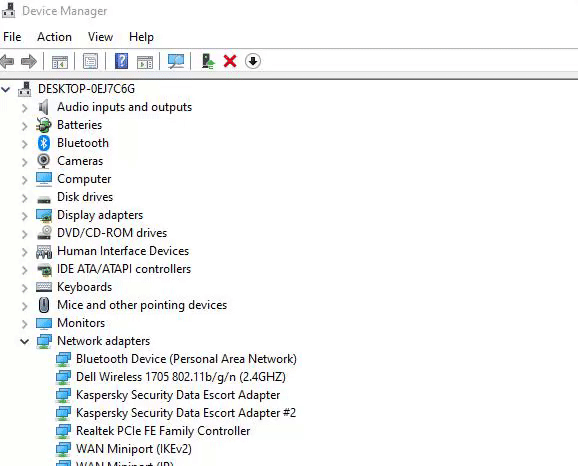Expand the Batteries category

[25, 126]
